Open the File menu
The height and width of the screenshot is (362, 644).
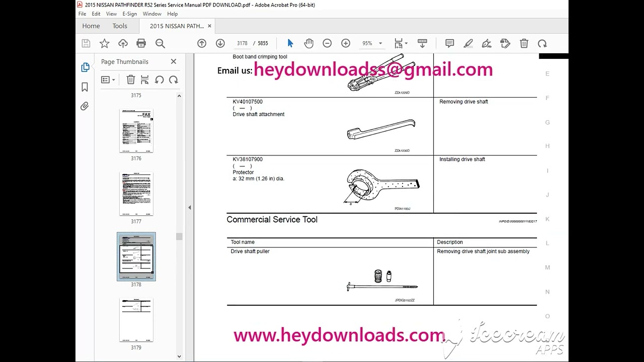[82, 14]
